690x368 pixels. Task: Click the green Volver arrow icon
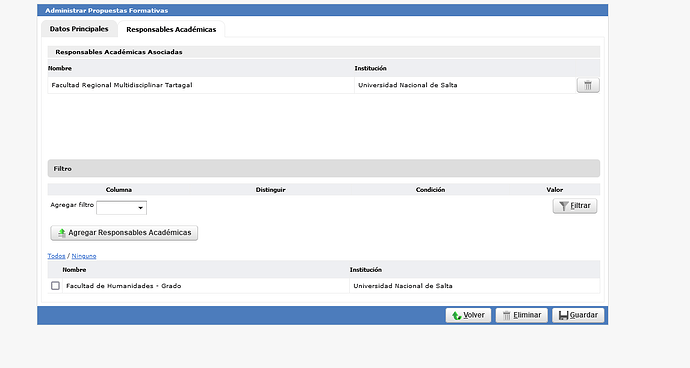[x=457, y=316]
